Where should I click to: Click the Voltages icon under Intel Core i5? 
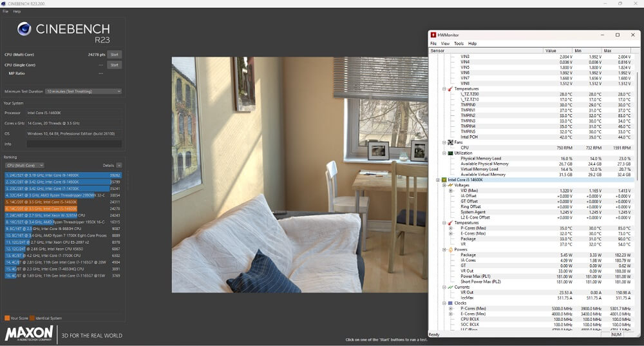pos(450,185)
